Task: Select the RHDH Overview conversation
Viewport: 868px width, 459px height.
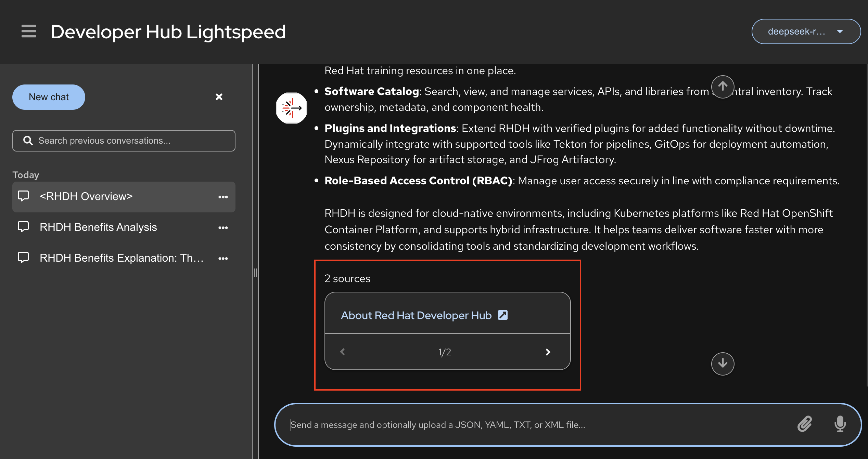Action: coord(86,197)
